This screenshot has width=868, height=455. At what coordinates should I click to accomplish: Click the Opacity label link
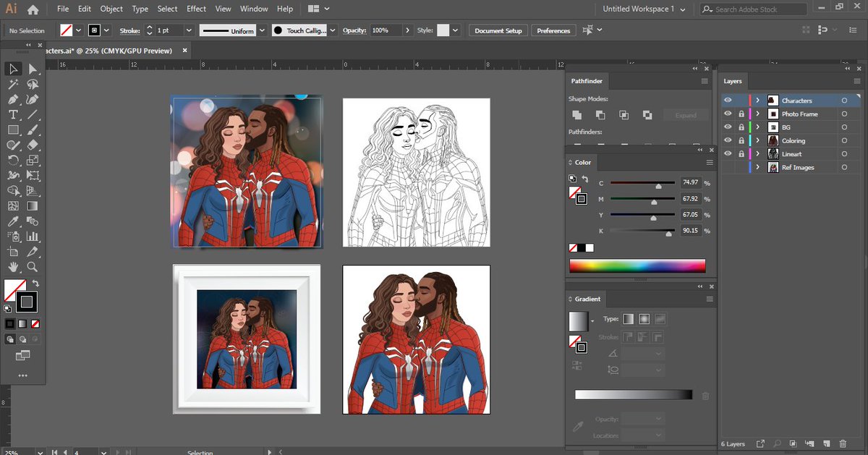click(354, 30)
